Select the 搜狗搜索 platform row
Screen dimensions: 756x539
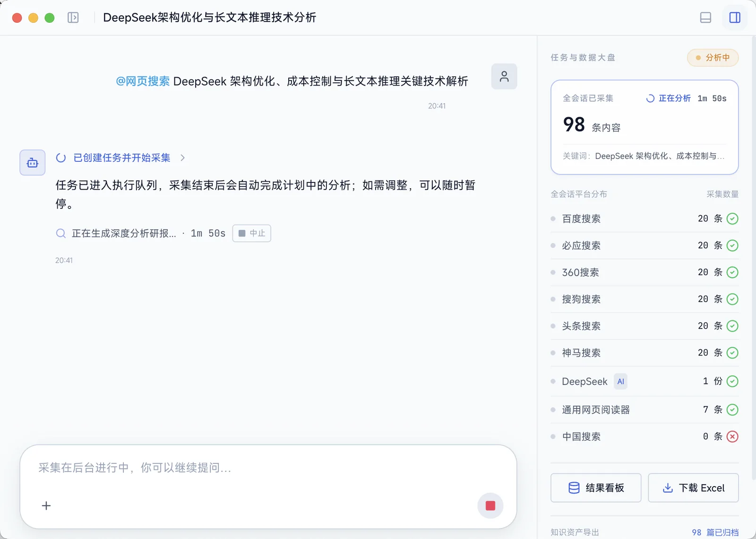[x=644, y=299]
